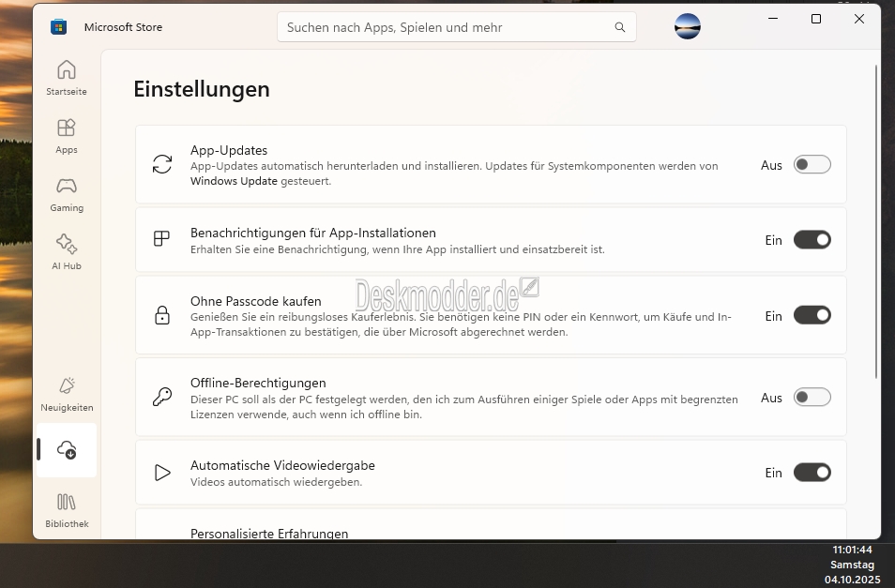The image size is (895, 588).
Task: Click the cloud downloads icon in sidebar
Action: pos(67,450)
